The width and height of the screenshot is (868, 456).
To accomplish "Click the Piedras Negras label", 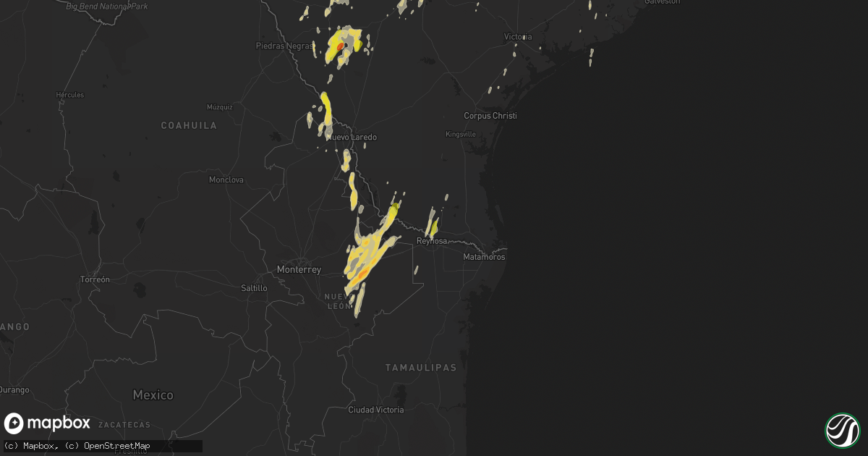I will pyautogui.click(x=283, y=46).
